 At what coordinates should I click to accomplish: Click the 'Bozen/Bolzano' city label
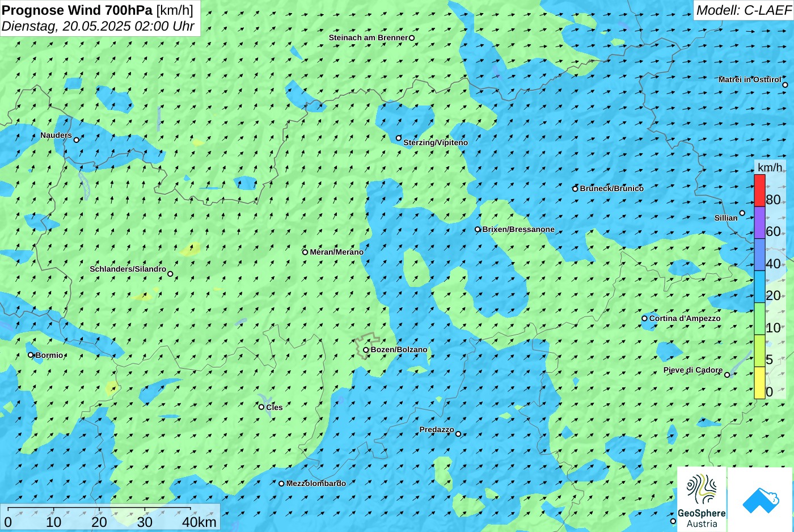coord(399,350)
